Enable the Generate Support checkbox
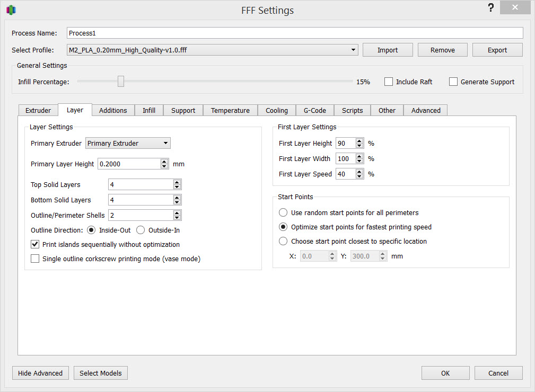Screen dimensions: 535x392 (x=453, y=82)
